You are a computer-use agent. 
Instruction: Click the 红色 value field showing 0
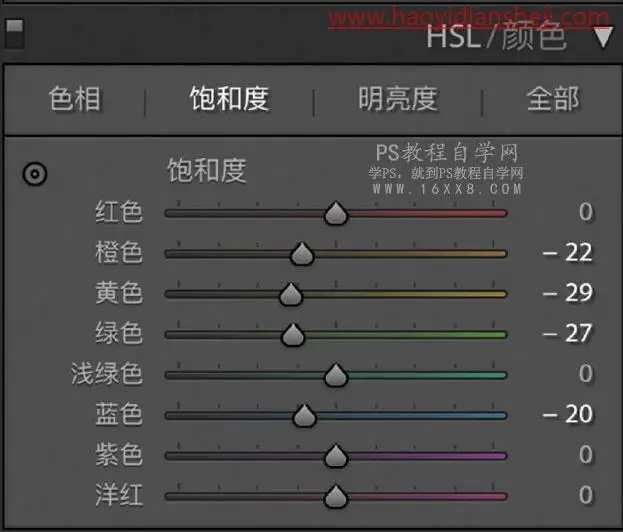(x=586, y=212)
